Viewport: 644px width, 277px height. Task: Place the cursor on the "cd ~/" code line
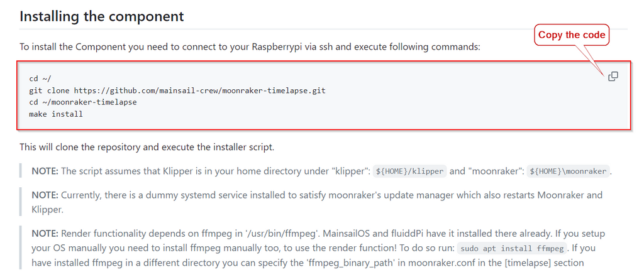coord(40,79)
